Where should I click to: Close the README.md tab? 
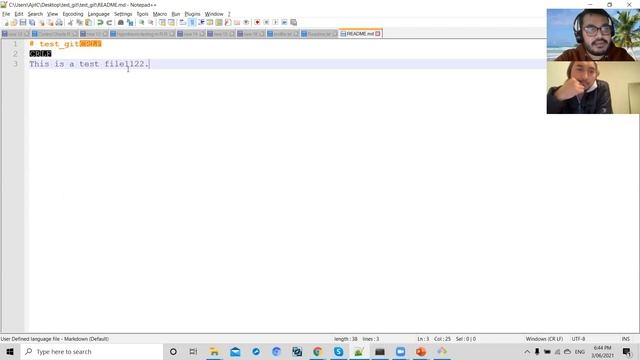tap(378, 33)
